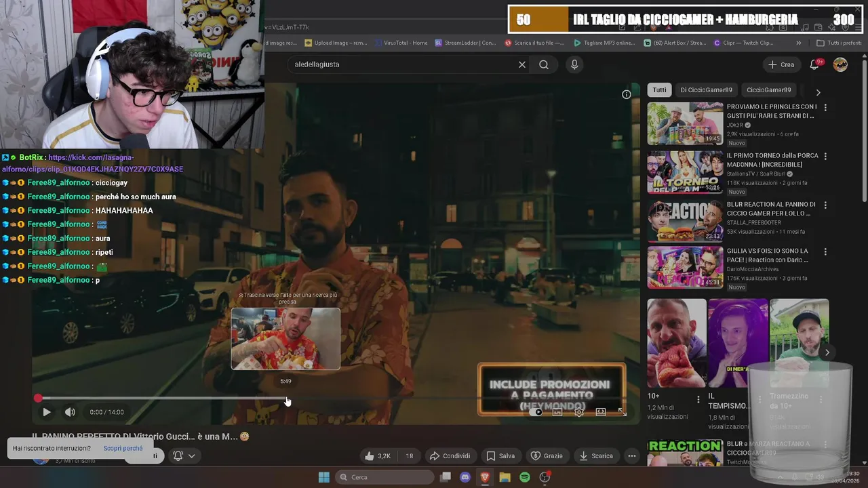Open 'IL PRIMO TORNEO della PORCA' video title
This screenshot has height=488, width=868.
pyautogui.click(x=772, y=160)
